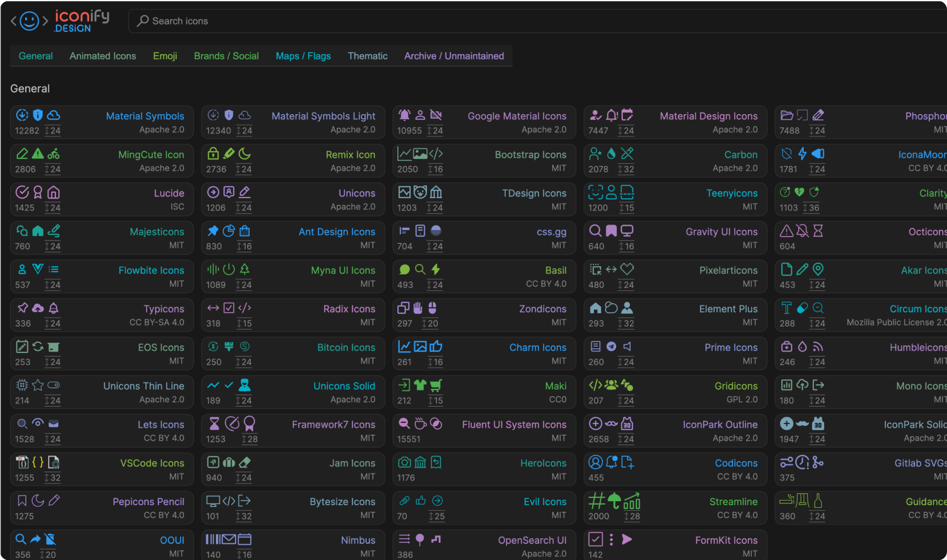Screen dimensions: 947x560
Task: Click the hash icon in Streamline card
Action: pyautogui.click(x=597, y=501)
